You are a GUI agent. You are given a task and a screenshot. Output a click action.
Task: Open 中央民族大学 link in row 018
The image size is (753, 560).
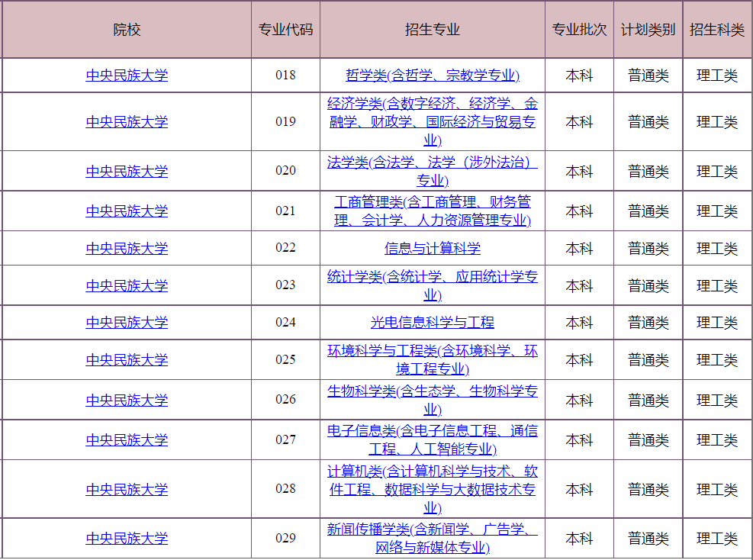[x=127, y=76]
